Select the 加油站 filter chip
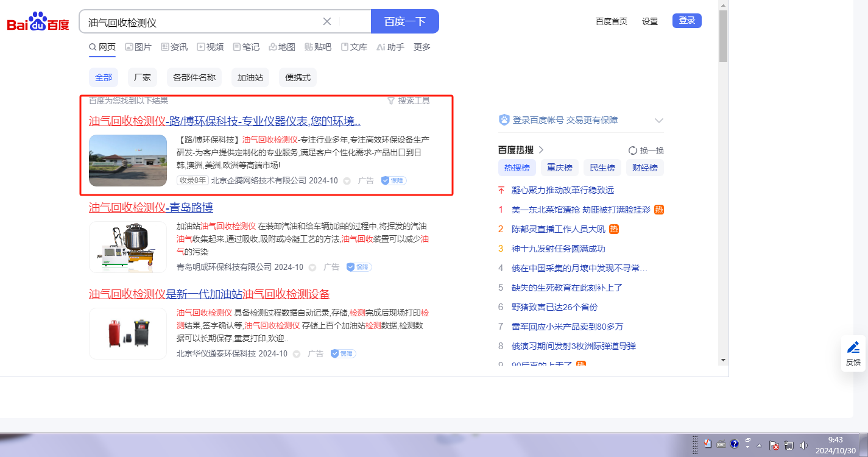 click(250, 77)
